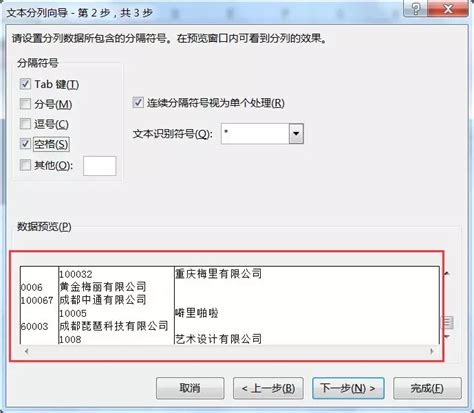The width and height of the screenshot is (474, 413).
Task: Open the 文本识别符号 dropdown arrow
Action: (296, 134)
